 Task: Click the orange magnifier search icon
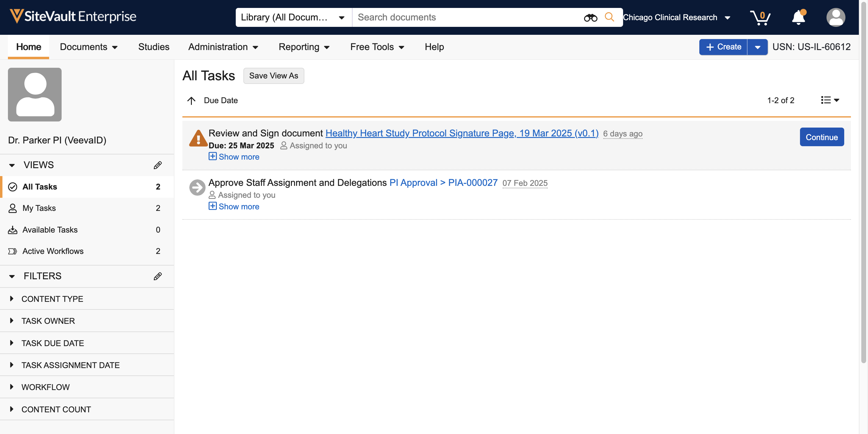pos(609,17)
